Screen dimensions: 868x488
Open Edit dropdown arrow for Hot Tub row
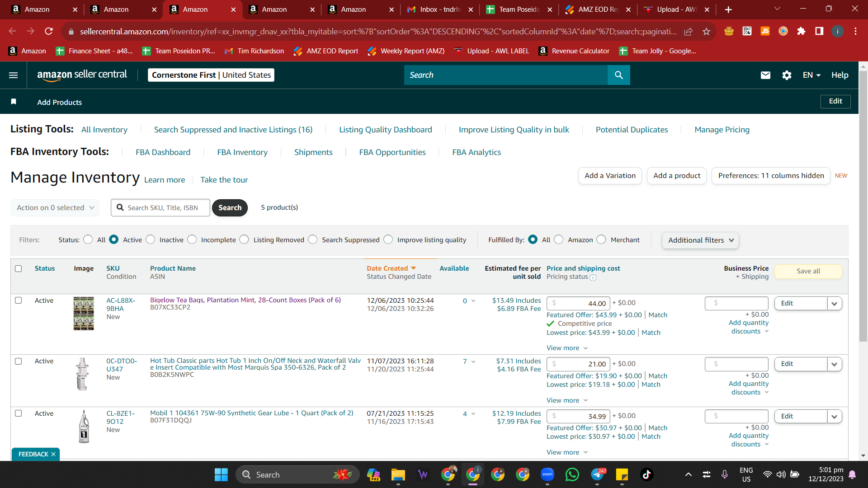coord(835,364)
